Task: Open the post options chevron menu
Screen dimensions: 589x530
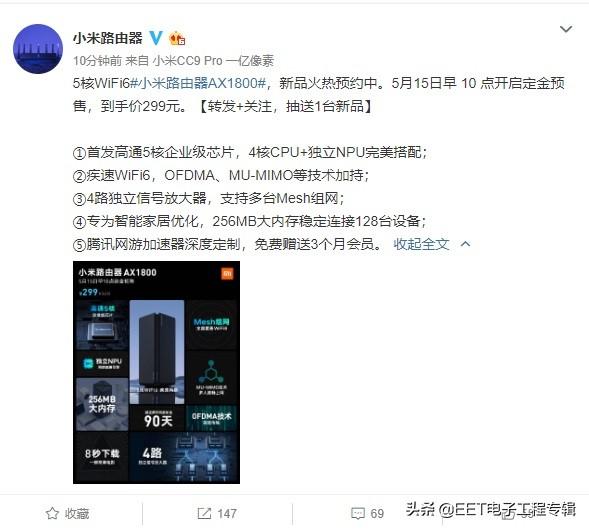Action: (x=566, y=29)
